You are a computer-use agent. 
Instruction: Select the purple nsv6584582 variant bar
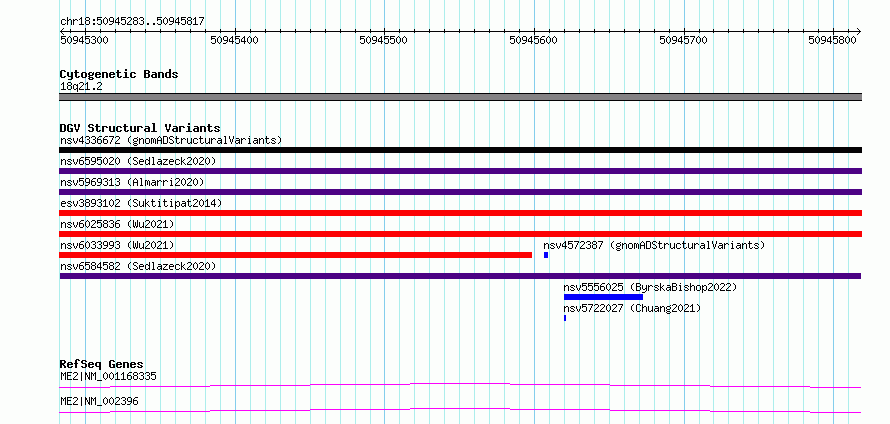point(460,276)
